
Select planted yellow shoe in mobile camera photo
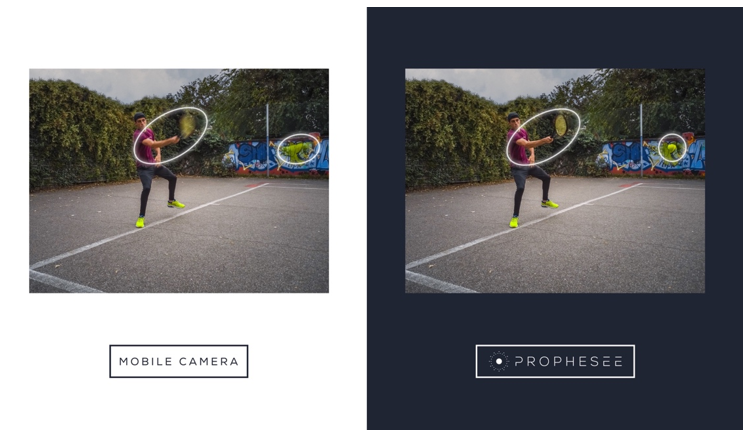(x=140, y=222)
